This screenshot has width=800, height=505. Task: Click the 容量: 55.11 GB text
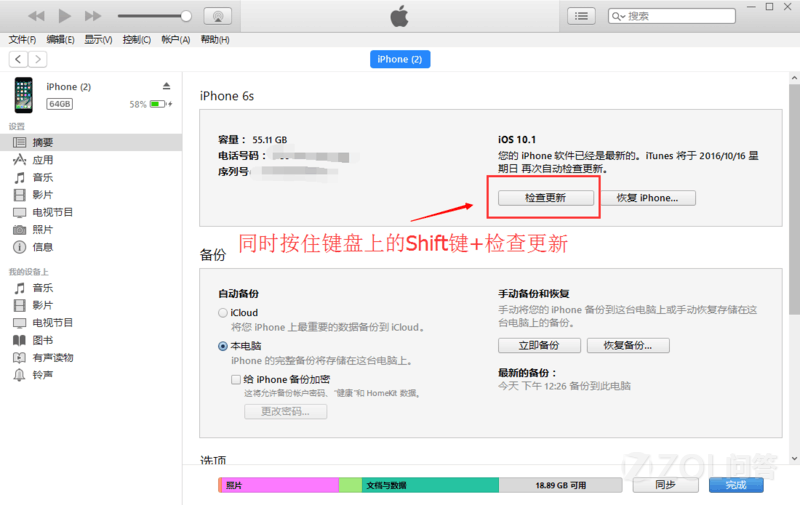[x=253, y=140]
